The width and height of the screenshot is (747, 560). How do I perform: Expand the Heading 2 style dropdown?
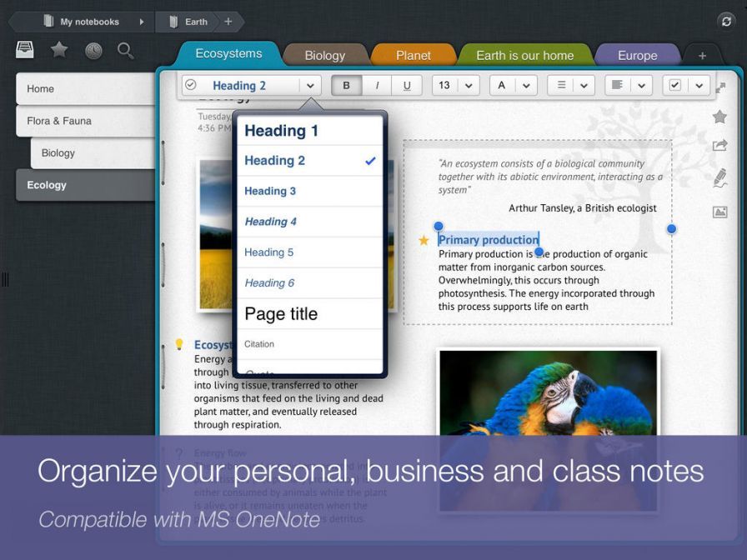point(309,85)
